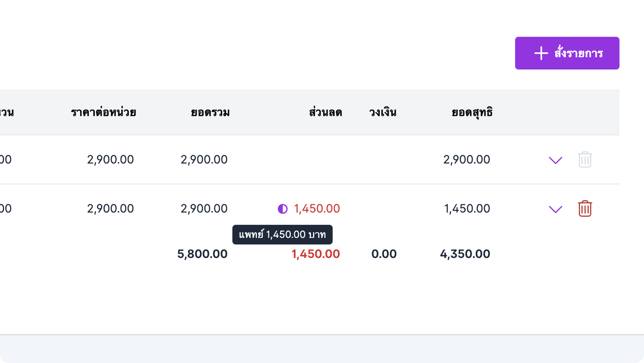Click the plus icon on the สั่งรายการ button
644x363 pixels.
[x=541, y=53]
